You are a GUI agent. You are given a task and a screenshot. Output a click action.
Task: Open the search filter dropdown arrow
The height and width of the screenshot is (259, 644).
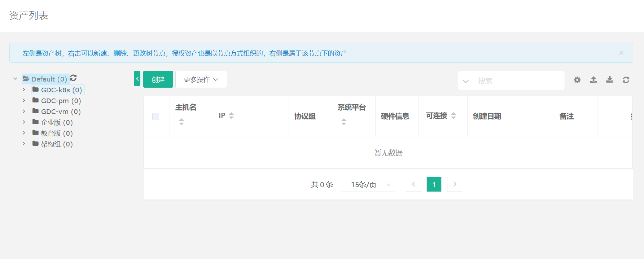click(466, 81)
